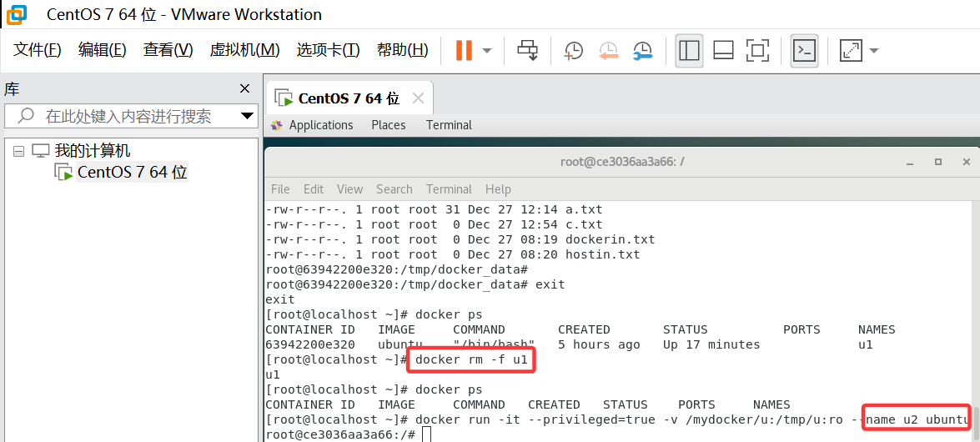Close the library panel
The height and width of the screenshot is (442, 980).
(x=244, y=88)
